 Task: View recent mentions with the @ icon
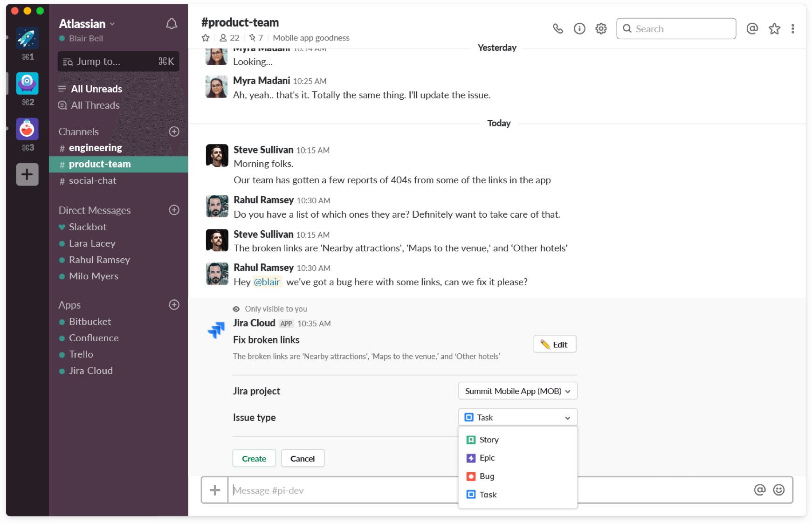coord(752,28)
